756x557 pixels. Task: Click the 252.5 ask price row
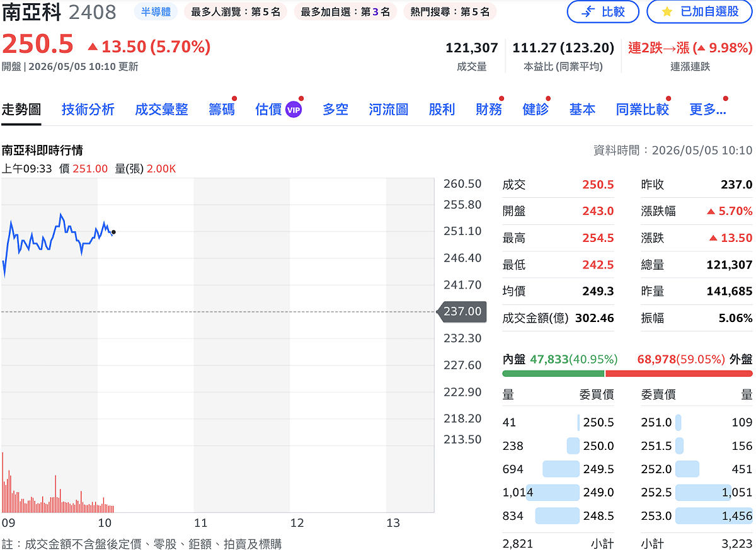point(697,492)
